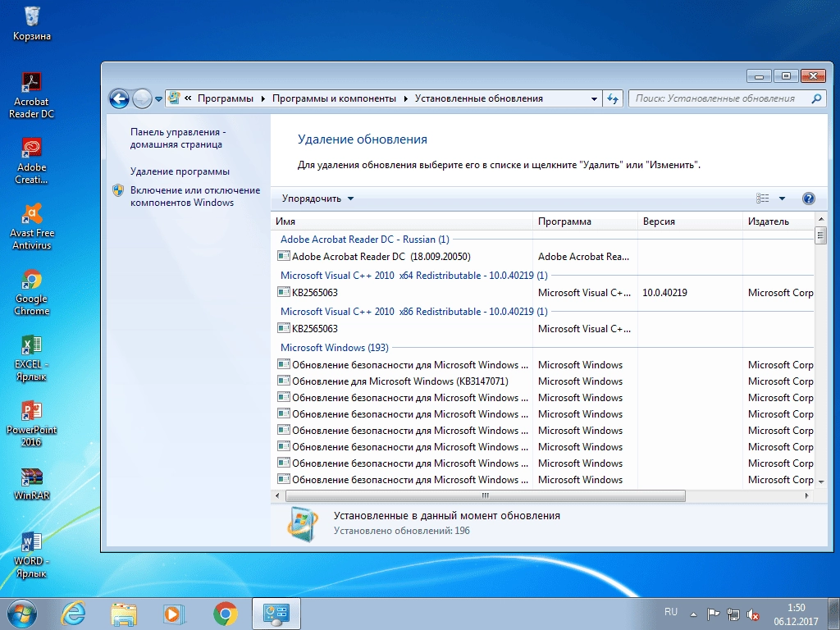
Task: Click the forward navigation arrow button
Action: [x=142, y=98]
